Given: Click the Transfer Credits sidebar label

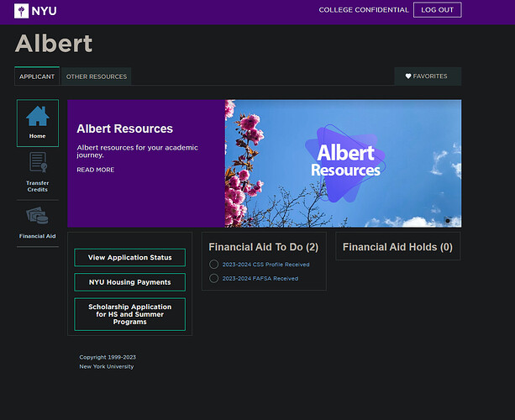Looking at the screenshot, I should click(x=38, y=186).
